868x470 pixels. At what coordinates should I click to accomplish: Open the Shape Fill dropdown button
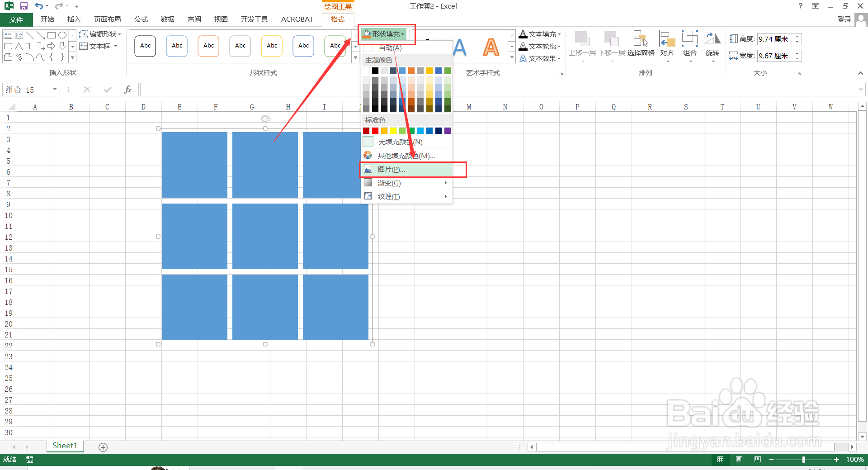coord(384,34)
